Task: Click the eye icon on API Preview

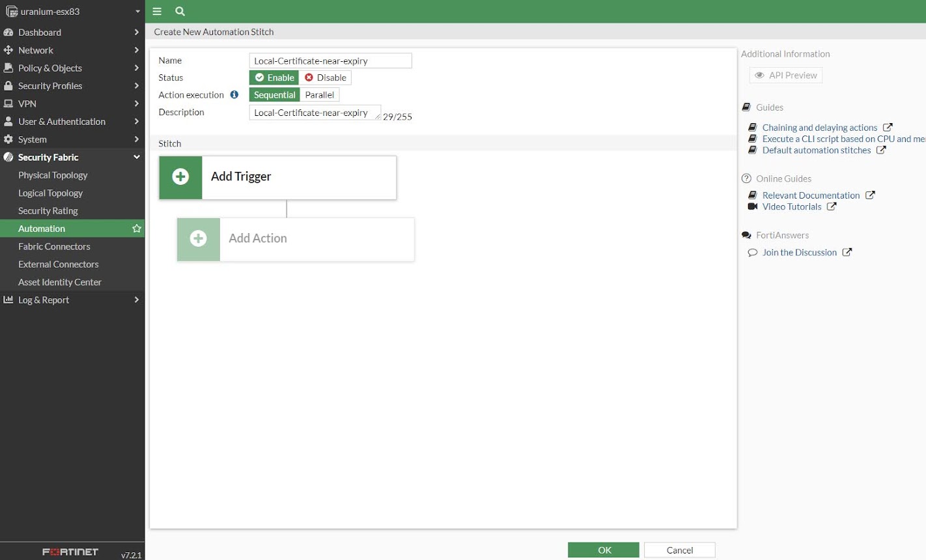Action: [x=759, y=76]
